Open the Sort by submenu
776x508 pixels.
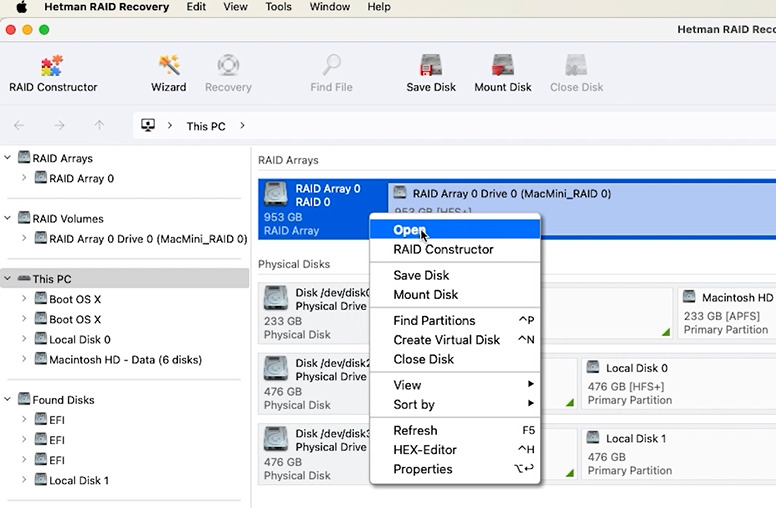click(x=455, y=404)
